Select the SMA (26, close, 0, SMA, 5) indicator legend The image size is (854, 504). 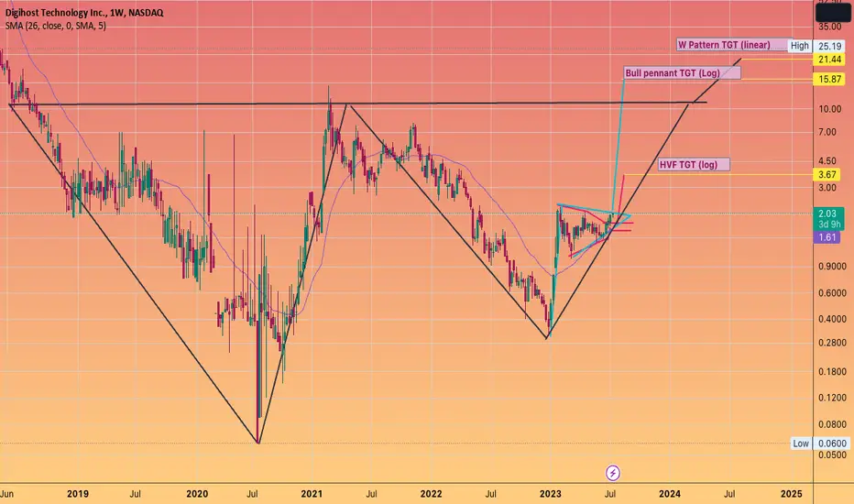pos(56,26)
